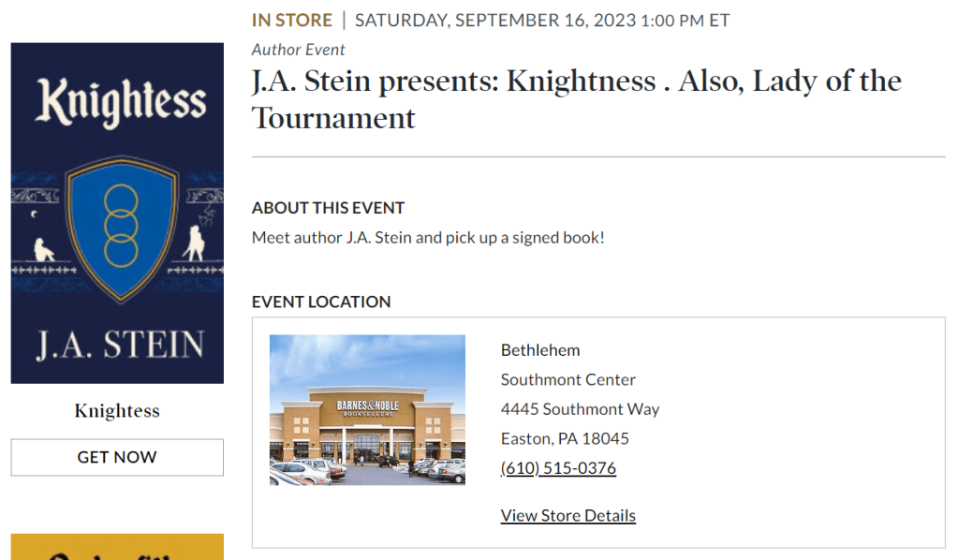958x560 pixels.
Task: Click the Saturday, September 16, 2023 date text
Action: click(x=542, y=20)
